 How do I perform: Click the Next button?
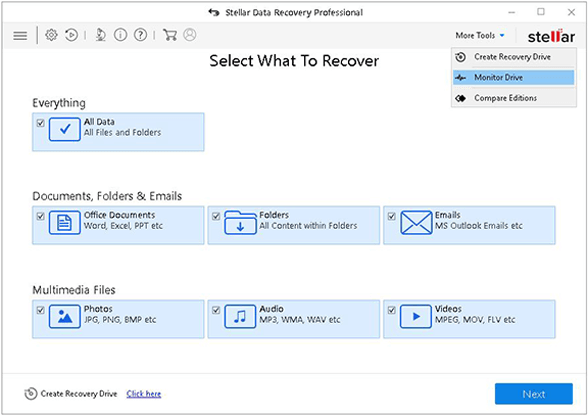[534, 394]
